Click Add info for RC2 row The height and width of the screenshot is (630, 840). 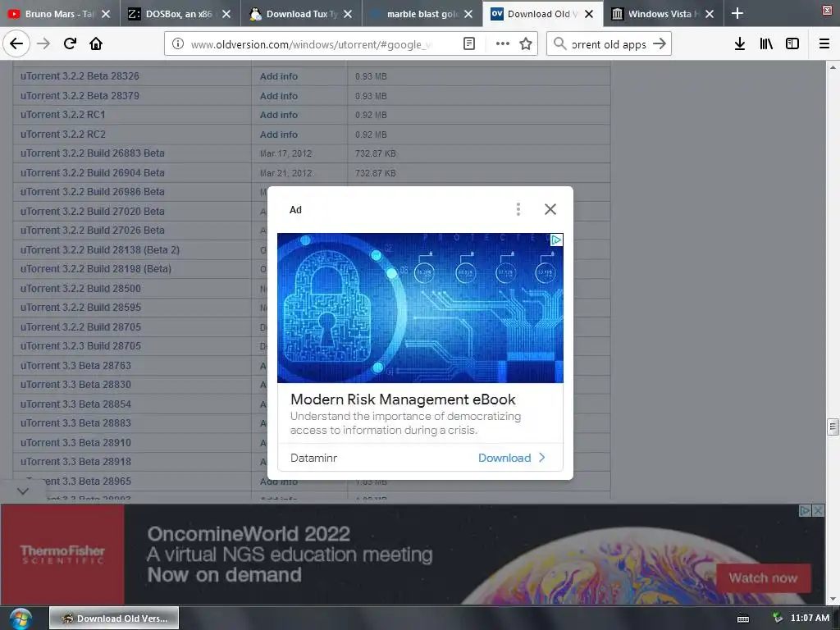[x=279, y=135]
